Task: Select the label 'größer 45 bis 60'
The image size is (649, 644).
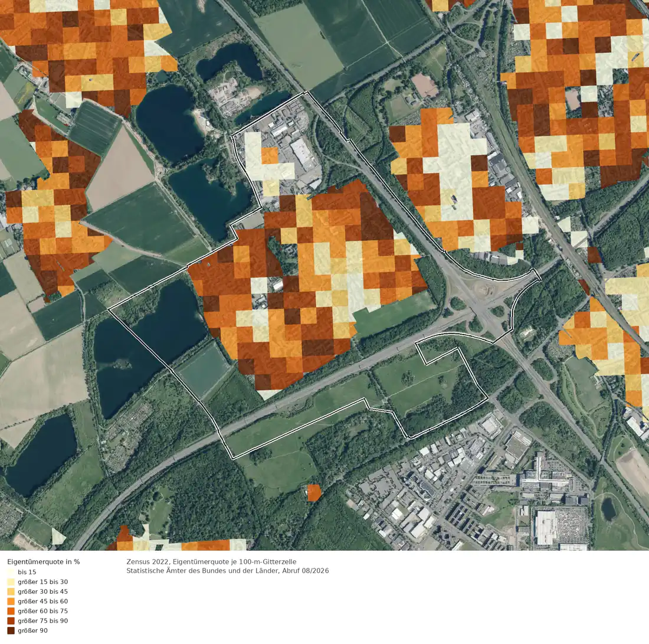Action: 42,601
